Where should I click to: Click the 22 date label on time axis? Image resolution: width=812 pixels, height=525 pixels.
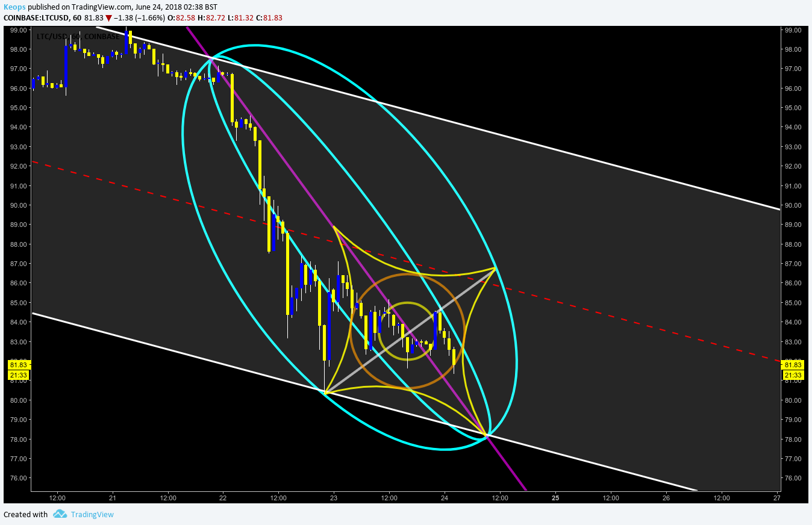click(223, 498)
